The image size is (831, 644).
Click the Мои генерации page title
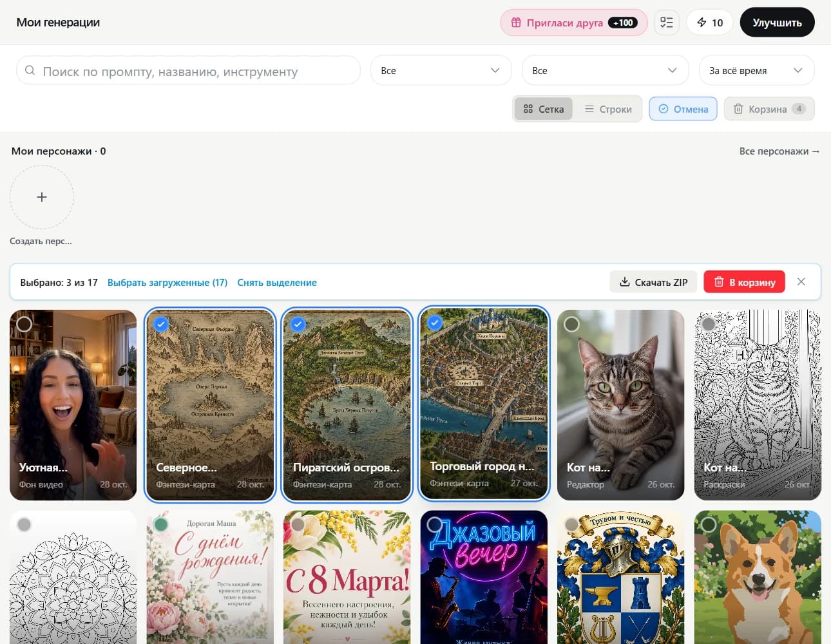58,22
